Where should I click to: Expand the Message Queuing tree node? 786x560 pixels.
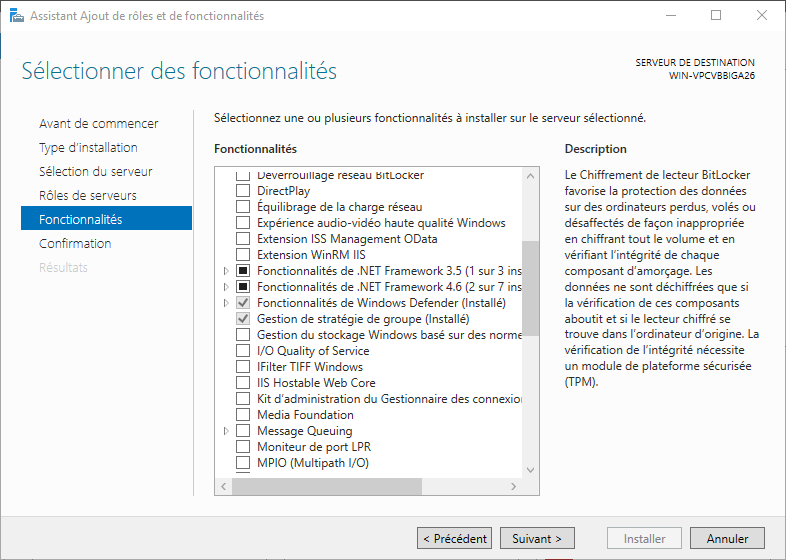[x=226, y=431]
